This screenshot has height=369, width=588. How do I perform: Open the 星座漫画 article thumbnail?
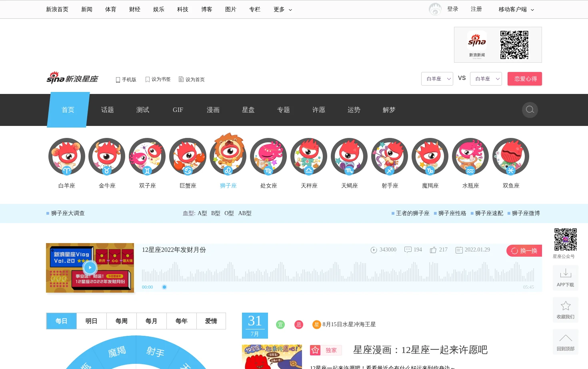coord(272,357)
